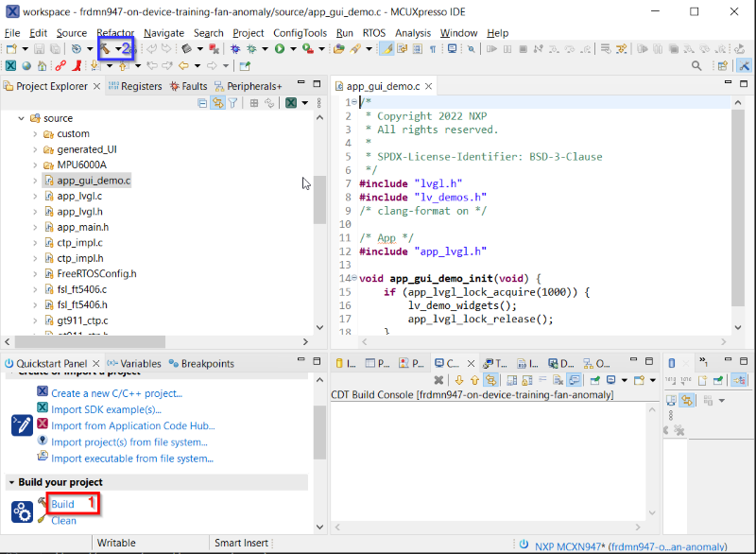Click the red boot debug icon
The width and height of the screenshot is (756, 554).
pyautogui.click(x=77, y=65)
